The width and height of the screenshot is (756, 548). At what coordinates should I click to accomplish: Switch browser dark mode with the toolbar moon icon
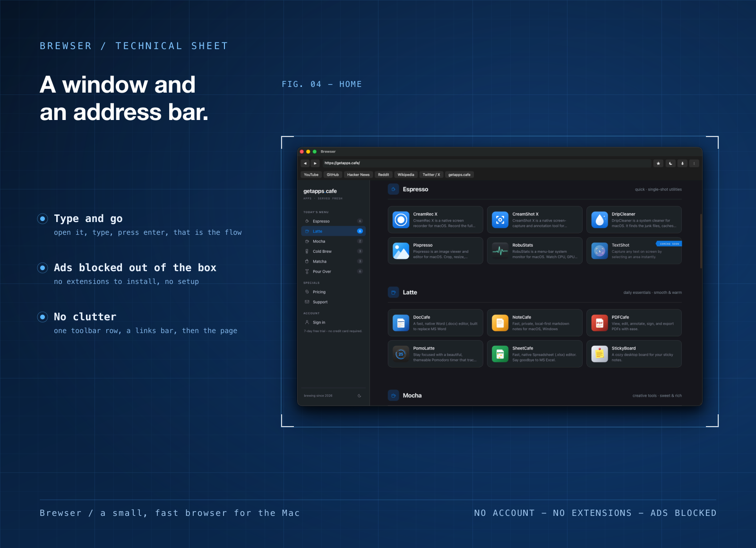[670, 163]
